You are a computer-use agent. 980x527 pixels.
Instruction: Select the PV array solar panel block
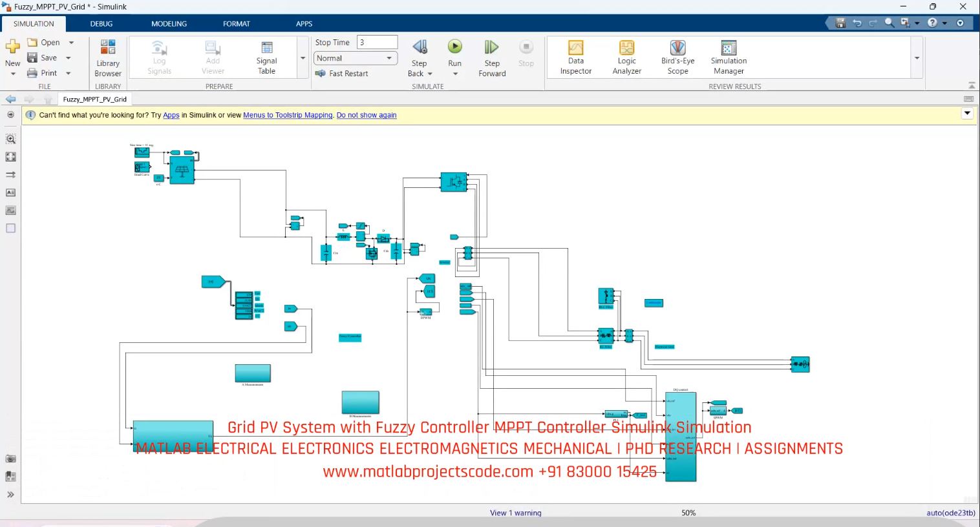coord(182,170)
